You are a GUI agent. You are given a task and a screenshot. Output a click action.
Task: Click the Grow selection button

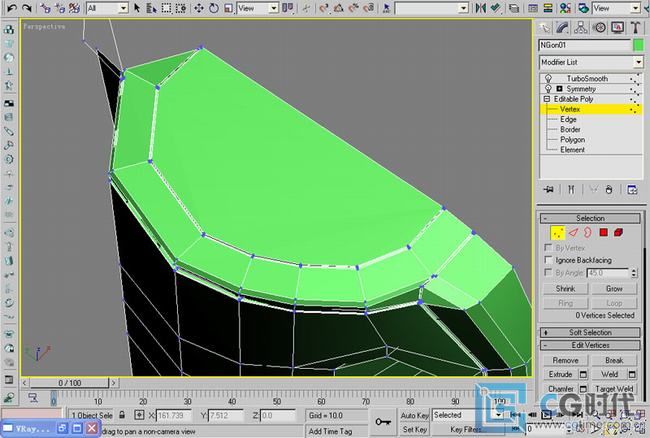click(x=614, y=288)
